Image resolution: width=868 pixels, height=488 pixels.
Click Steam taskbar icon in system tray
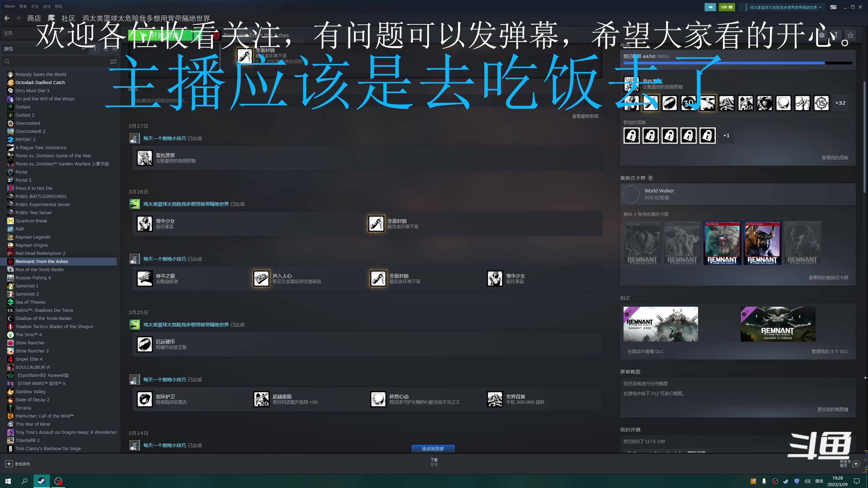pos(785,481)
